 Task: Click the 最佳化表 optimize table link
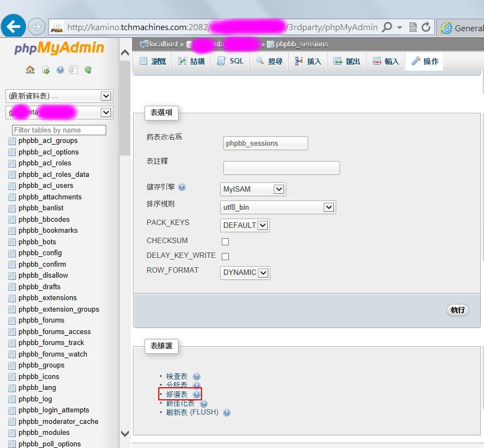pos(180,403)
